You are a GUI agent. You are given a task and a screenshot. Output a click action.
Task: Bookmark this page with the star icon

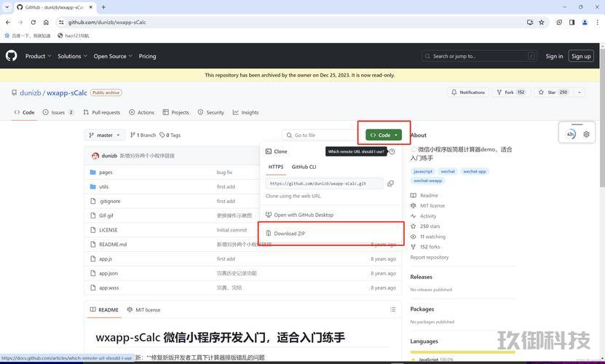click(542, 23)
